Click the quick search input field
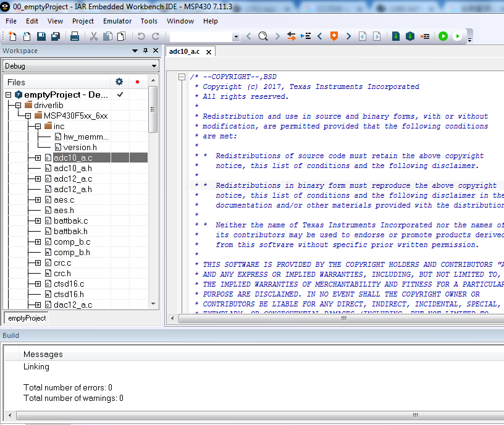The image size is (504, 425). click(x=201, y=36)
